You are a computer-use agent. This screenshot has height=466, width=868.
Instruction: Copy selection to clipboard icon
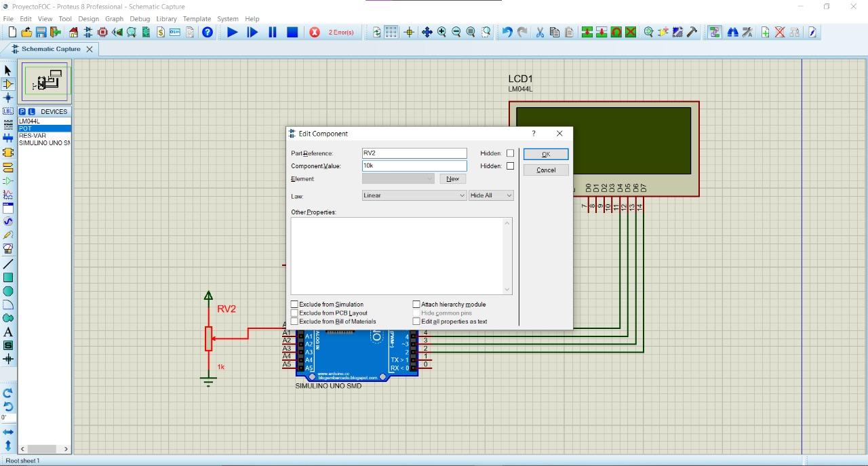555,32
